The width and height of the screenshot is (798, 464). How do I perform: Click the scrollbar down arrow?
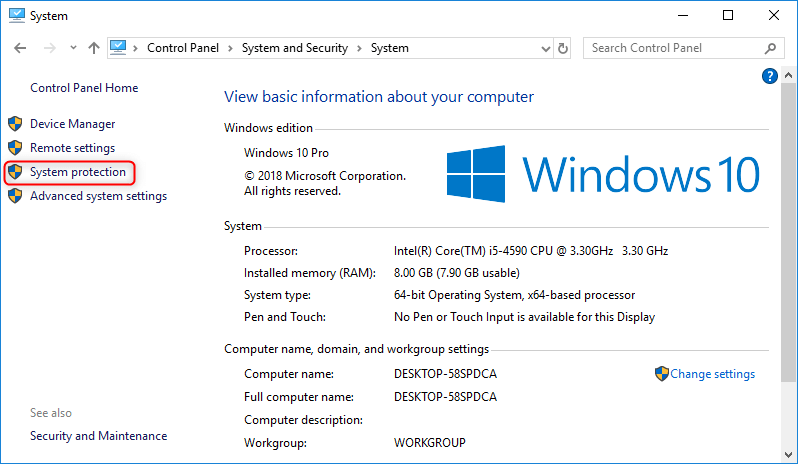click(788, 455)
